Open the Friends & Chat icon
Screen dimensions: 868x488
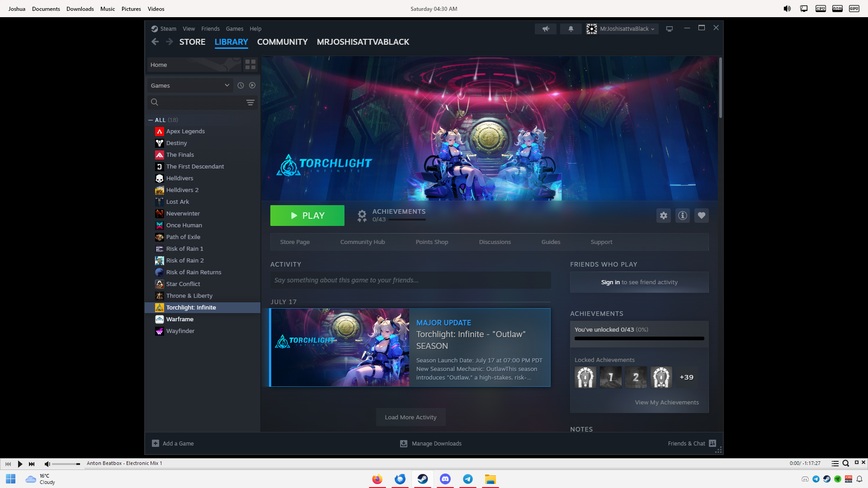[x=712, y=443]
